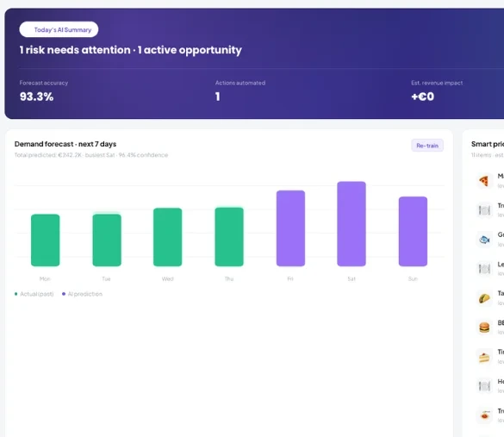The height and width of the screenshot is (437, 504).
Task: Click the Actions automated stat value
Action: (x=218, y=97)
